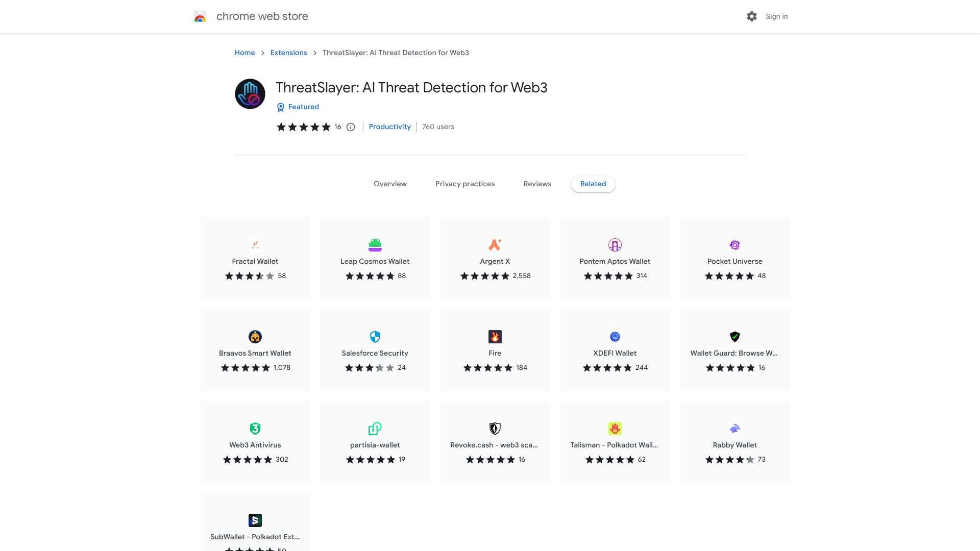Click the Braavos Smart Wallet icon
The image size is (980, 551).
click(255, 337)
